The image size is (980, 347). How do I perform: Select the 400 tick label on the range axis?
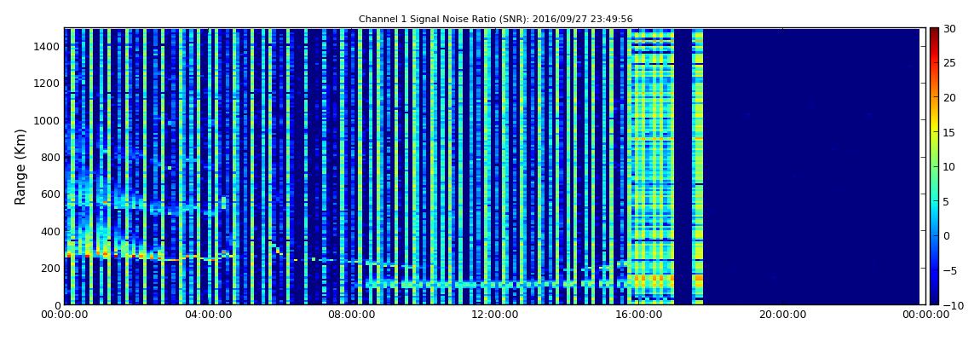click(50, 231)
